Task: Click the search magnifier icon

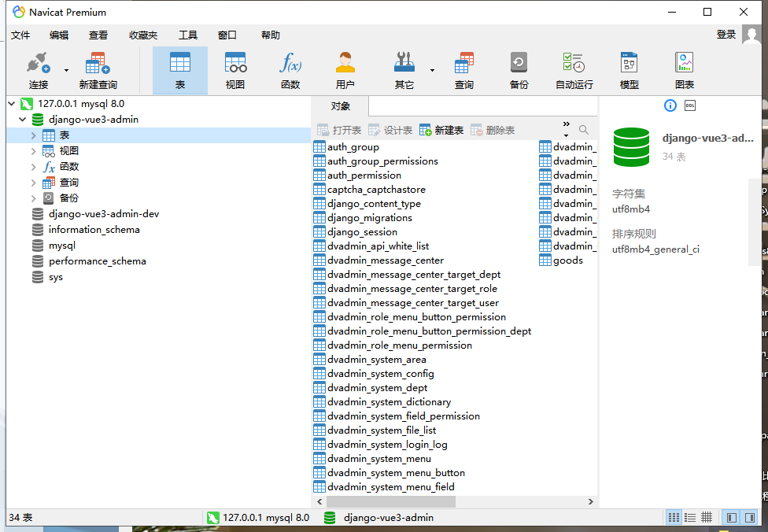Action: tap(583, 130)
